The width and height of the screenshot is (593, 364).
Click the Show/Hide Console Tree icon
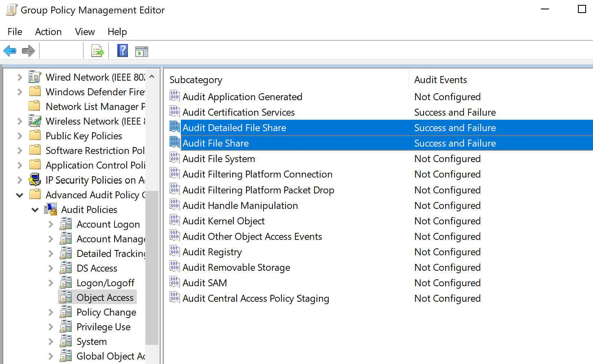click(x=141, y=50)
